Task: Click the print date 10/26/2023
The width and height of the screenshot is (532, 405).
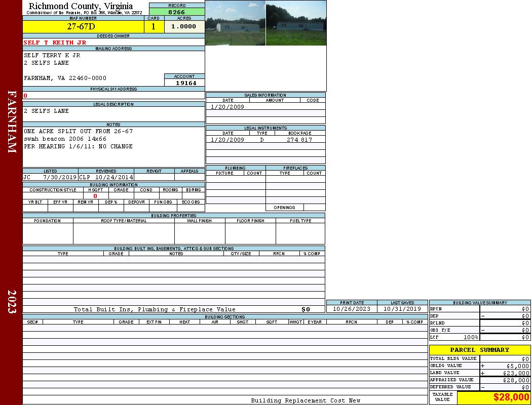Action: pos(351,309)
